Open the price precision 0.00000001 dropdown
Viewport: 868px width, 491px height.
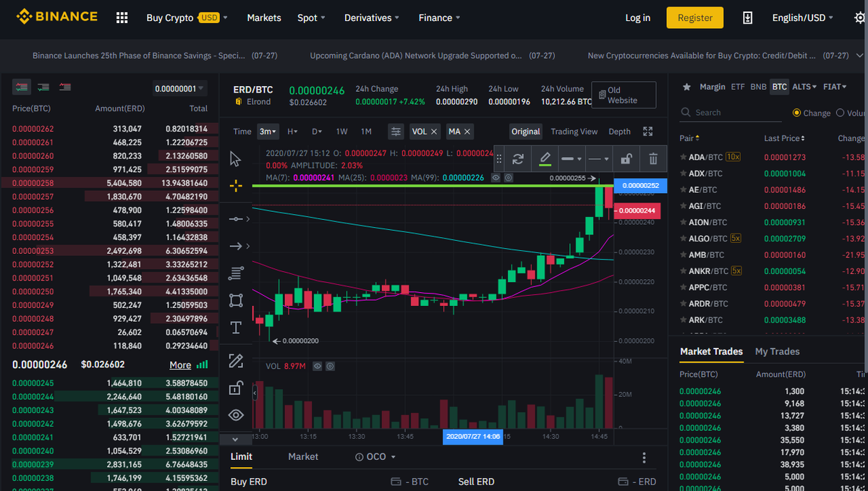coord(179,88)
